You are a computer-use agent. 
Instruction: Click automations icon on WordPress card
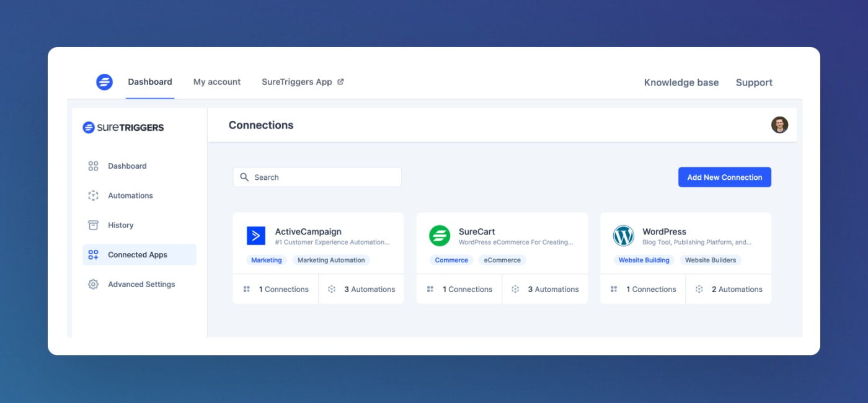(x=699, y=290)
